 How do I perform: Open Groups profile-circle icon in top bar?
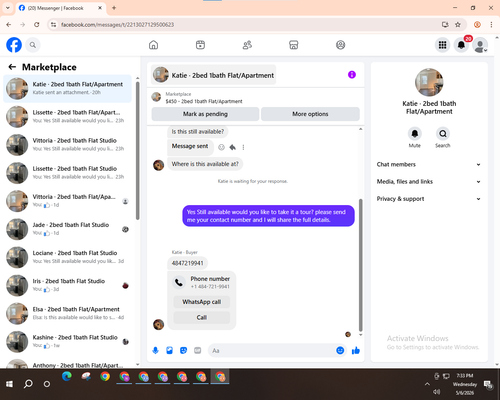[x=340, y=45]
